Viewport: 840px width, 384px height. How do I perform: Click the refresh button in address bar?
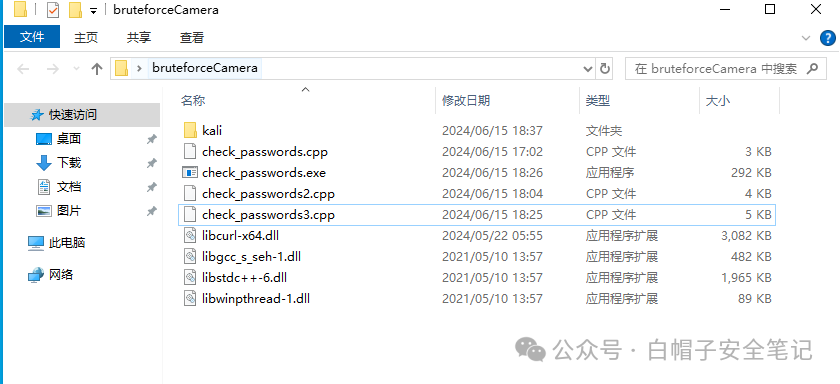point(605,69)
